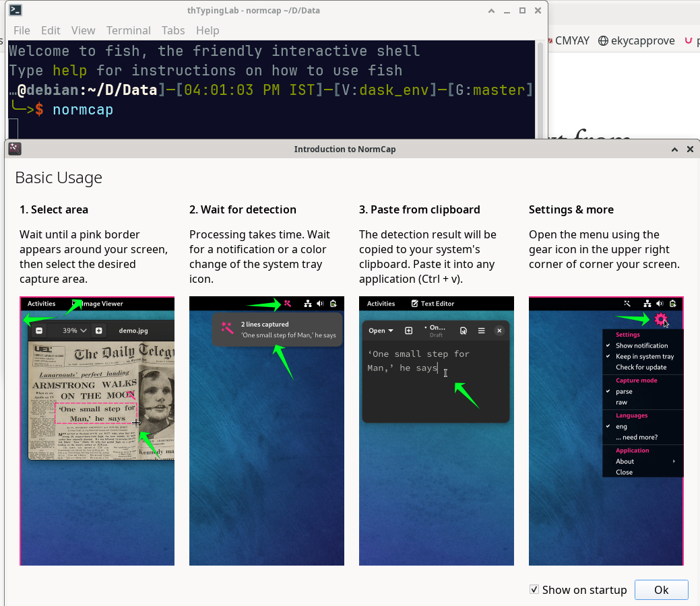Roll up the Introduction to NormCap dialog
The height and width of the screenshot is (606, 700).
(674, 149)
